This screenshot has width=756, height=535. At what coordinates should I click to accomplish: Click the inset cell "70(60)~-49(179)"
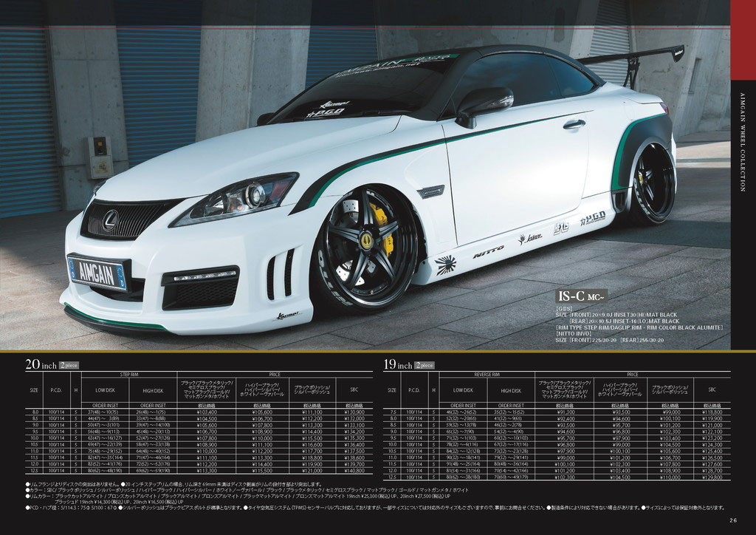click(x=511, y=477)
